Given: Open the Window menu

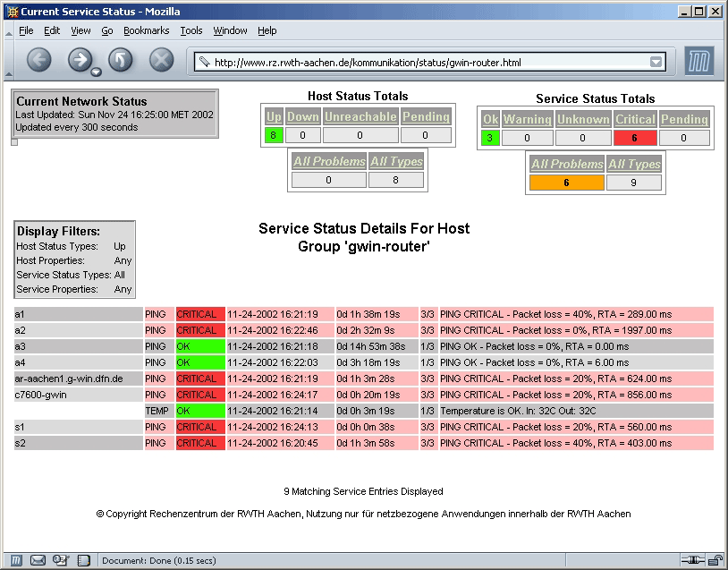Looking at the screenshot, I should (x=230, y=30).
